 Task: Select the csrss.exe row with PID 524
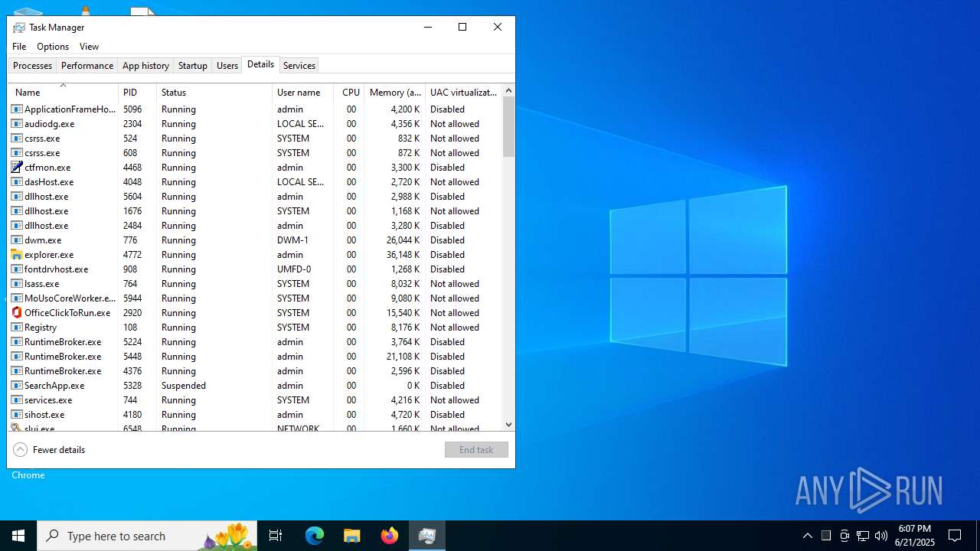255,138
